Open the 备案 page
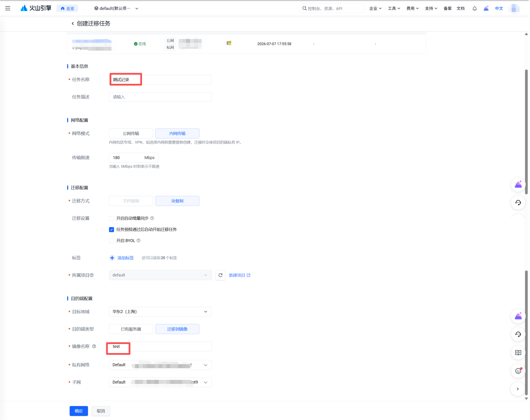Viewport: 530px width, 420px height. (x=448, y=8)
